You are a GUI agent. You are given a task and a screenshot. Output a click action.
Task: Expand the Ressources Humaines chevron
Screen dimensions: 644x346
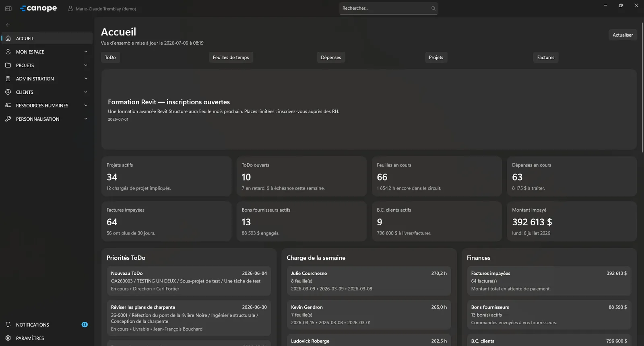click(86, 105)
